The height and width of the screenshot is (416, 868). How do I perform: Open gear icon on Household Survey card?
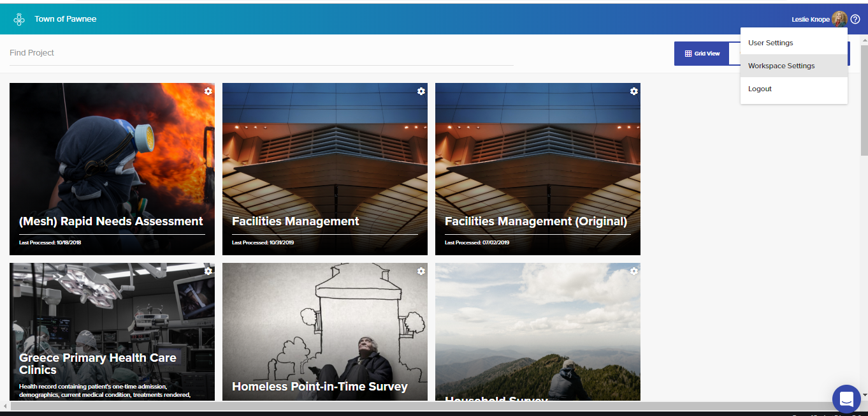pos(634,271)
